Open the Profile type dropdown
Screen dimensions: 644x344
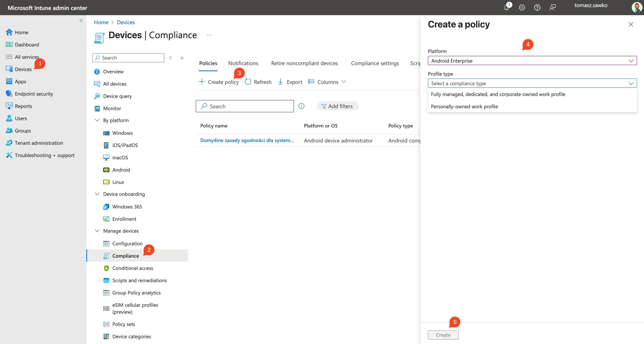pos(532,83)
